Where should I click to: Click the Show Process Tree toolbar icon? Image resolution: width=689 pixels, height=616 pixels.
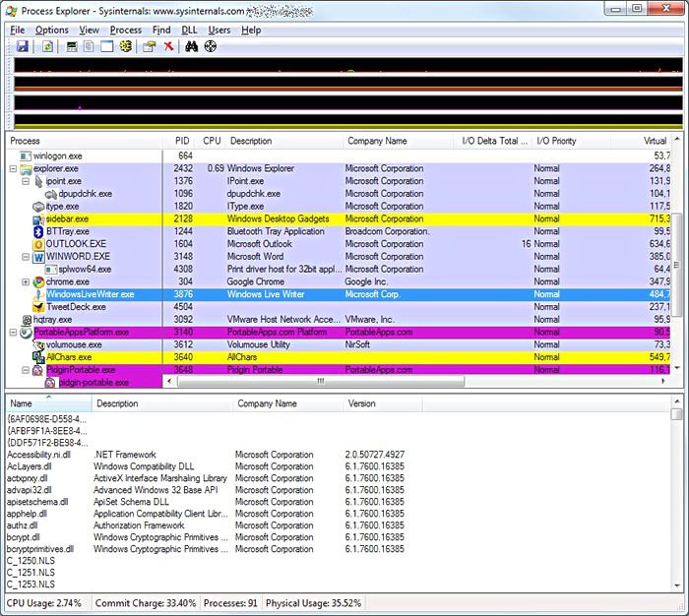coord(89,46)
